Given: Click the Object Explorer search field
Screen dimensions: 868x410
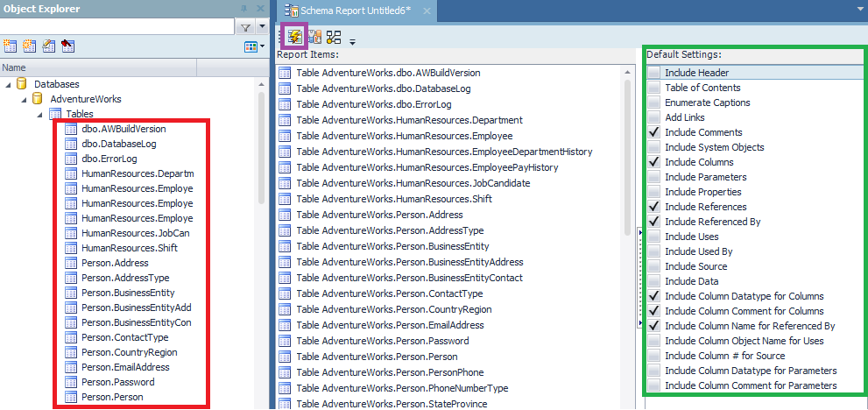Looking at the screenshot, I should click(x=114, y=27).
